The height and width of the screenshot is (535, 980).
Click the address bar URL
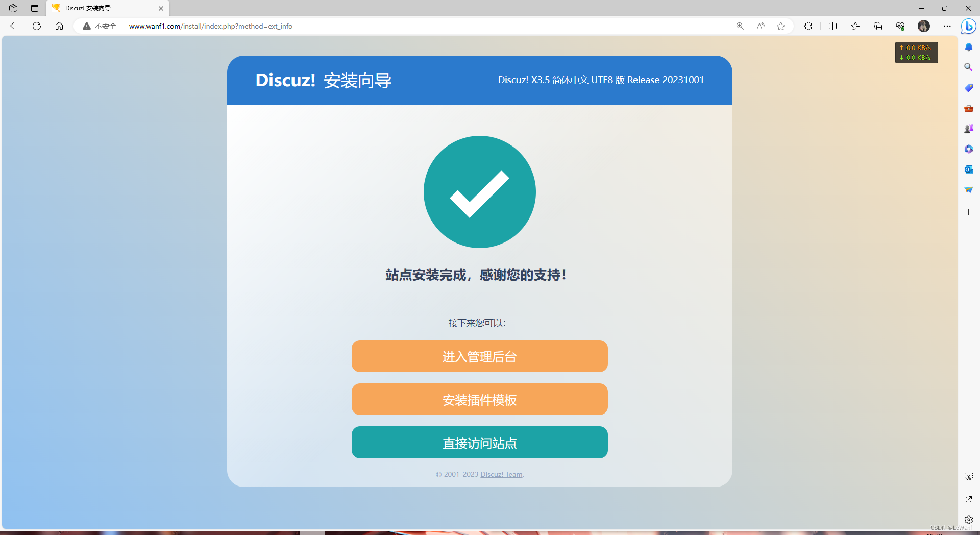click(210, 26)
